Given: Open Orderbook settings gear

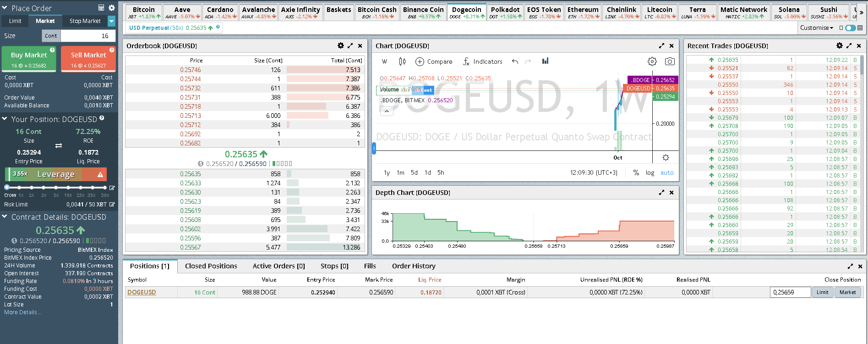Looking at the screenshot, I should (340, 45).
